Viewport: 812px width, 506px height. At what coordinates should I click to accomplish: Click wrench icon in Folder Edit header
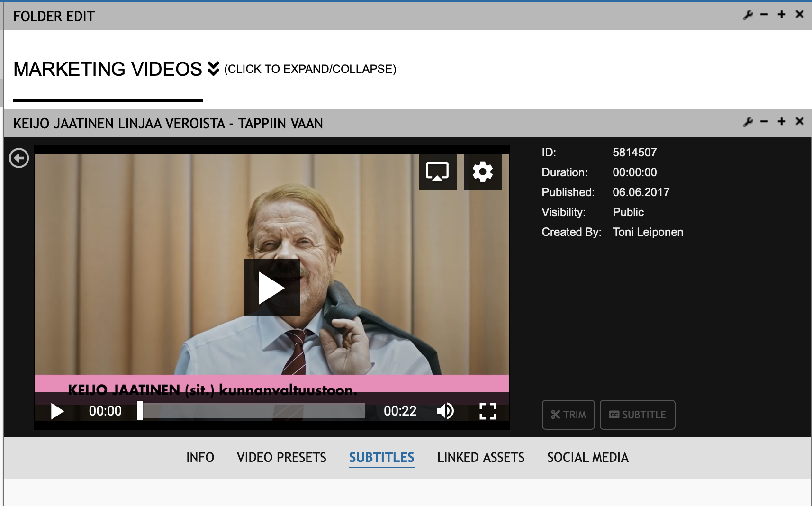click(x=748, y=15)
